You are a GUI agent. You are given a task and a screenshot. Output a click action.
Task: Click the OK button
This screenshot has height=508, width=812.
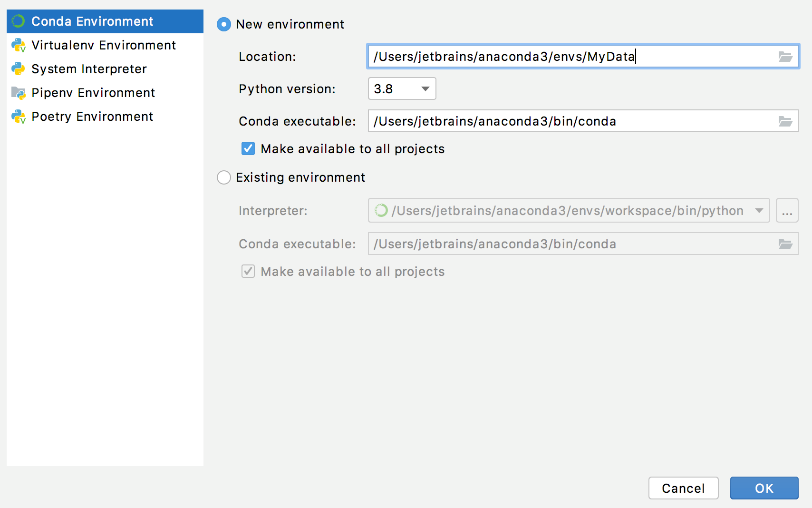[x=764, y=488]
